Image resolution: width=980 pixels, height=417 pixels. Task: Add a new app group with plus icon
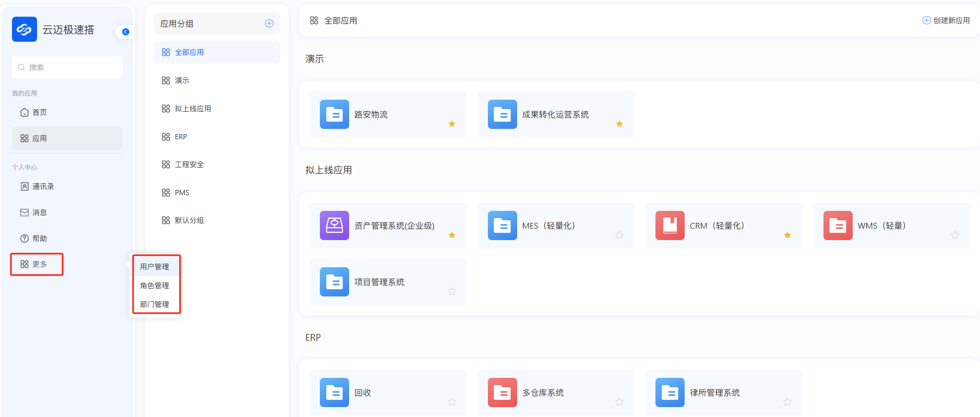(x=269, y=23)
